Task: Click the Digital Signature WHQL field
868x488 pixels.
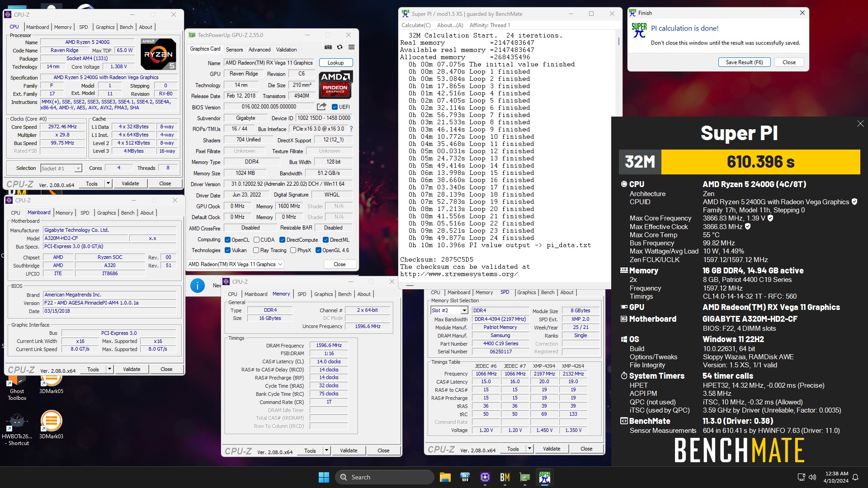Action: pos(332,195)
